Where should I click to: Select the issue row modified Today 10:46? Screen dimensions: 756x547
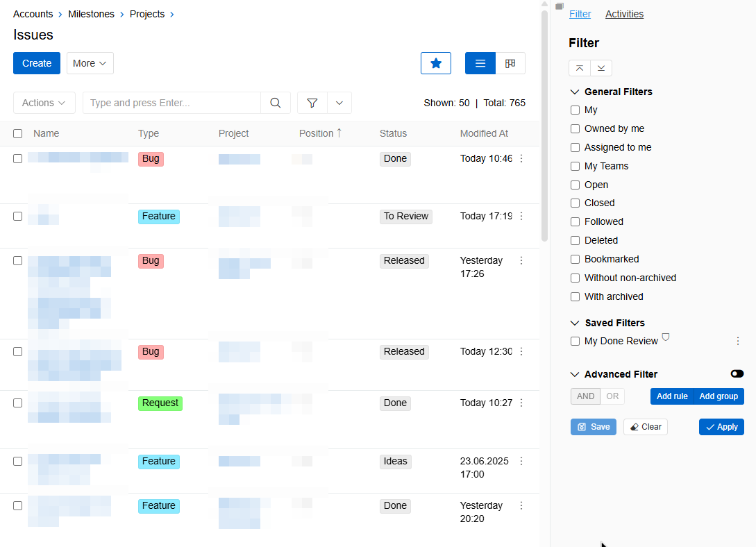point(18,158)
